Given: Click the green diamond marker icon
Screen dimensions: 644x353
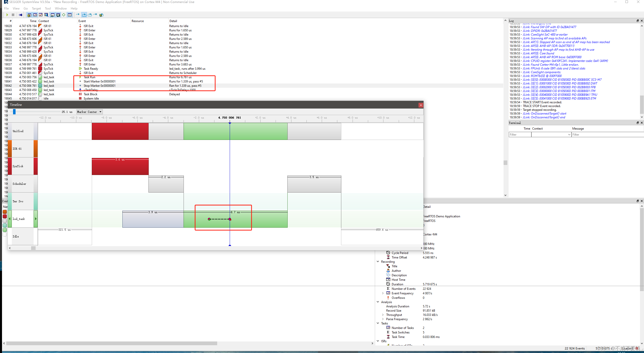Looking at the screenshot, I should (x=64, y=15).
